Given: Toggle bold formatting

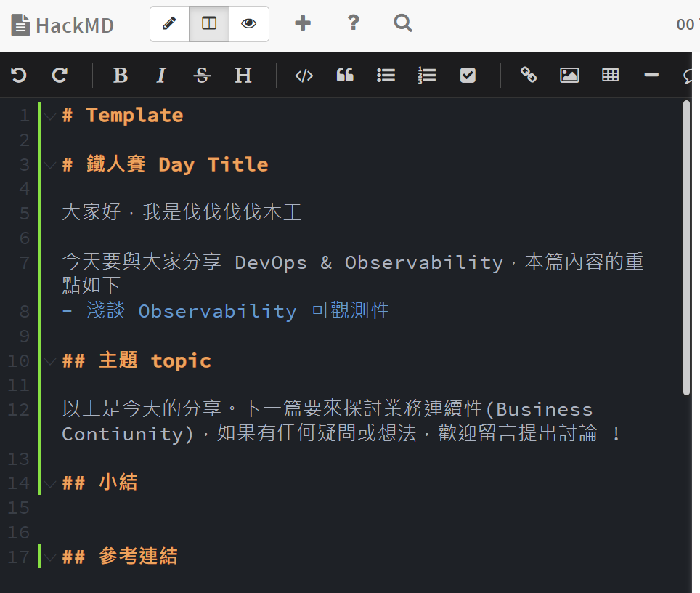Looking at the screenshot, I should pyautogui.click(x=121, y=75).
